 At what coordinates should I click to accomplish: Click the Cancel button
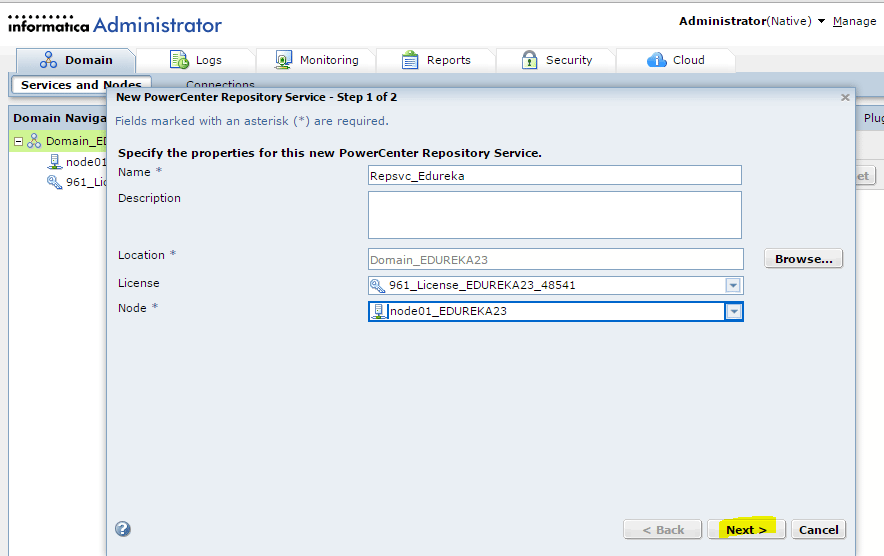coord(818,530)
